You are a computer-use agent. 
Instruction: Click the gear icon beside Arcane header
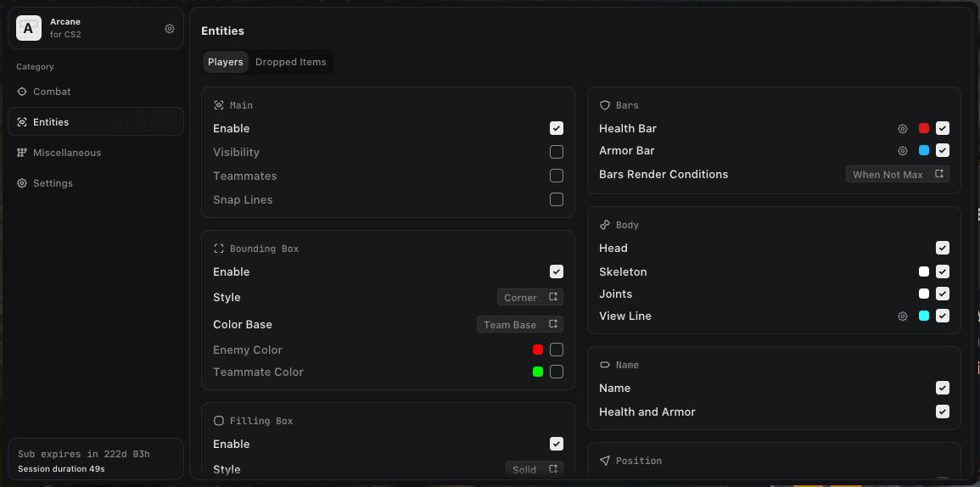point(170,29)
